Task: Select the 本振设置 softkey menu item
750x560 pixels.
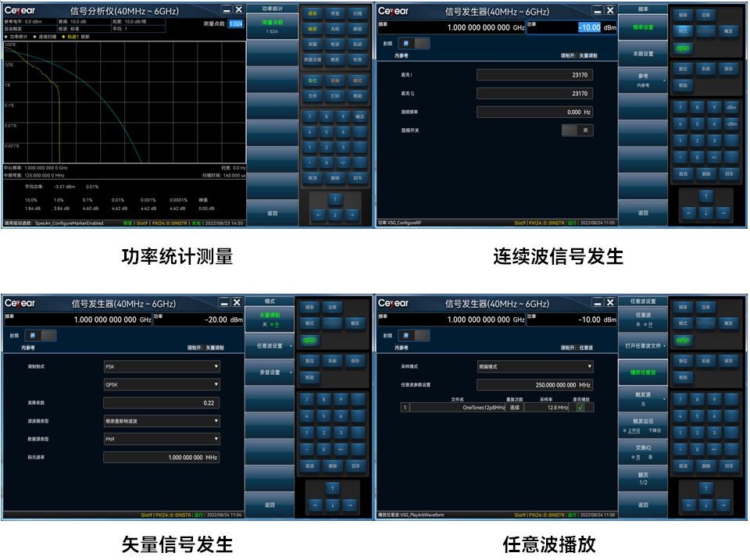Action: coord(643,54)
